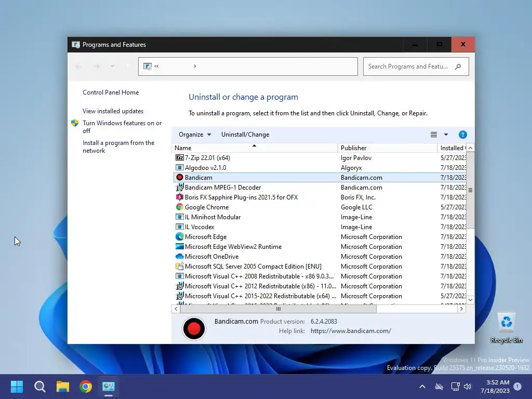The height and width of the screenshot is (399, 532).
Task: Click the Microsoft OneDrive cloud icon
Action: click(x=179, y=257)
